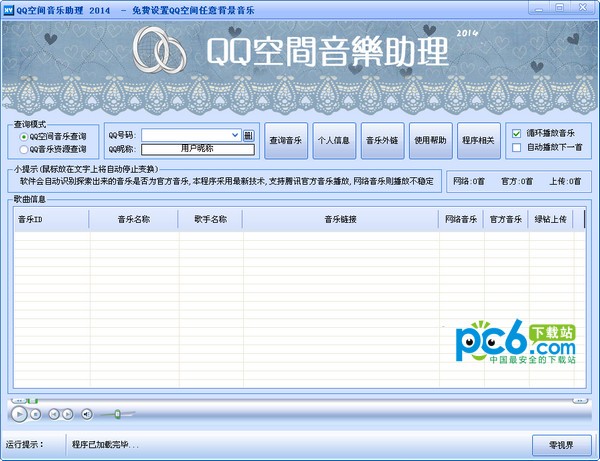
Task: Click the 官方:0首 counter text
Action: pos(517,181)
